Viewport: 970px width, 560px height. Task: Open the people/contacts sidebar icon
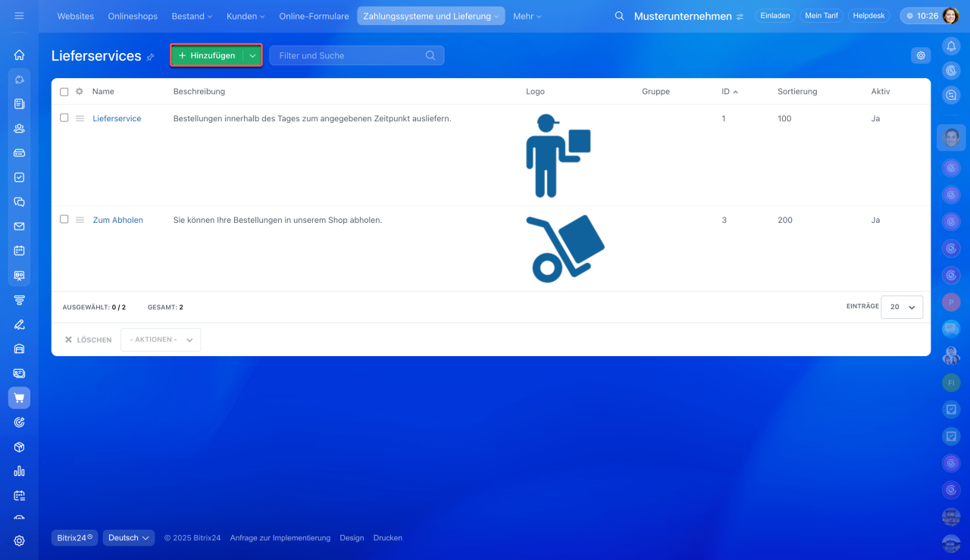[19, 128]
